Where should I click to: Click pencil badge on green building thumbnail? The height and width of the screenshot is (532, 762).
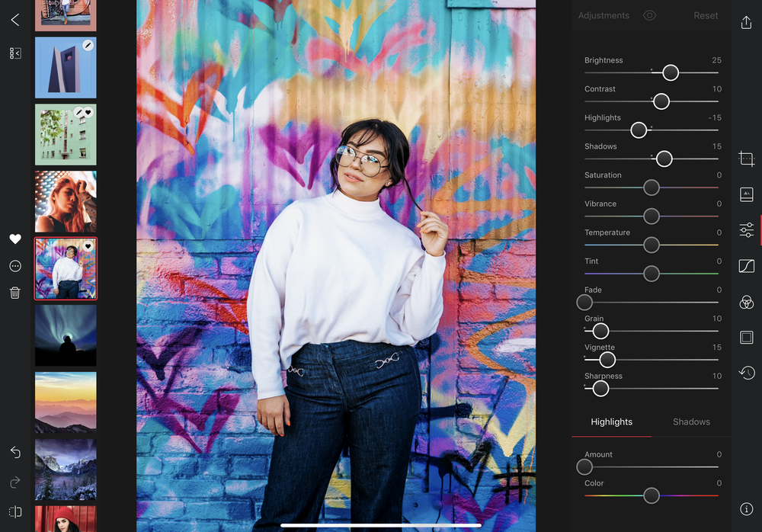(x=78, y=112)
